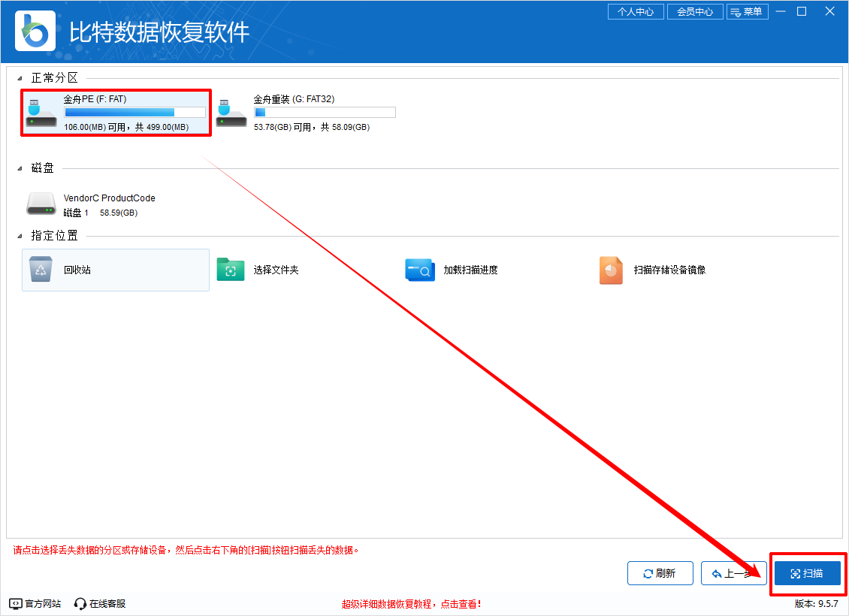
Task: Select the VendorC ProductCode disk icon
Action: pyautogui.click(x=41, y=204)
